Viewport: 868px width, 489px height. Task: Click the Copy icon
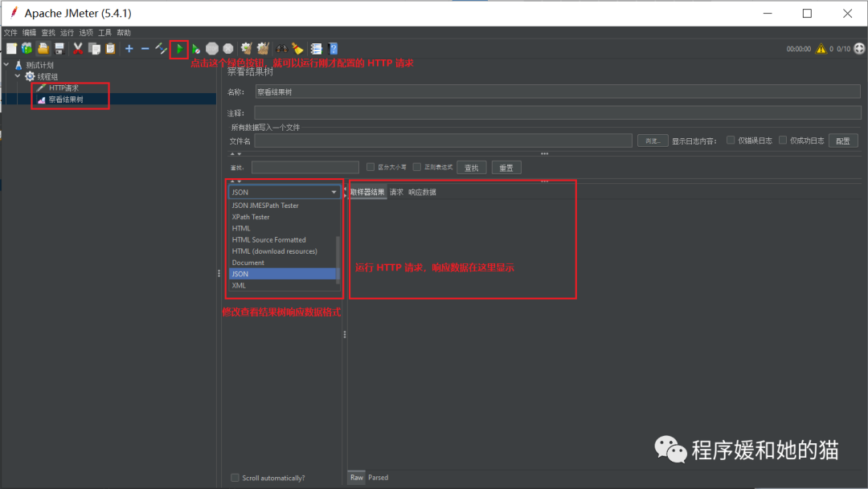click(95, 49)
